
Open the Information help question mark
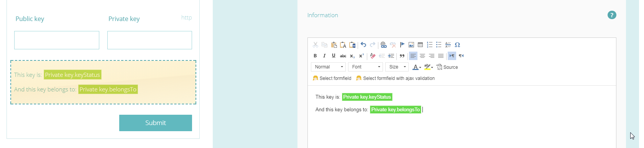click(612, 15)
